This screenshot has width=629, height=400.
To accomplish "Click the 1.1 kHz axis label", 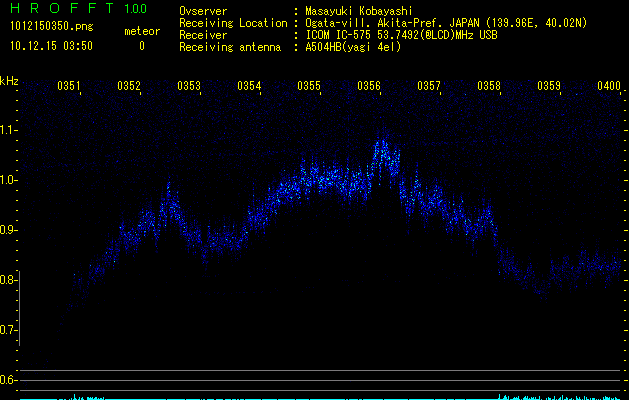I will 8,130.
